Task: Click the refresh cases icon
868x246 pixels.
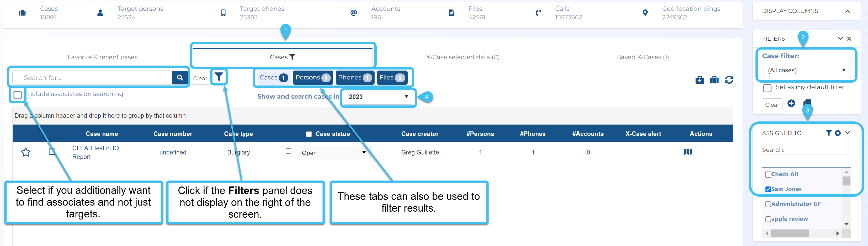Action: pyautogui.click(x=729, y=80)
